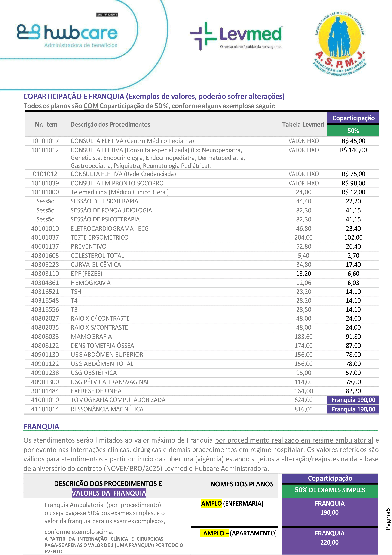
Task: Select item code 10101017
Action: click(x=45, y=141)
